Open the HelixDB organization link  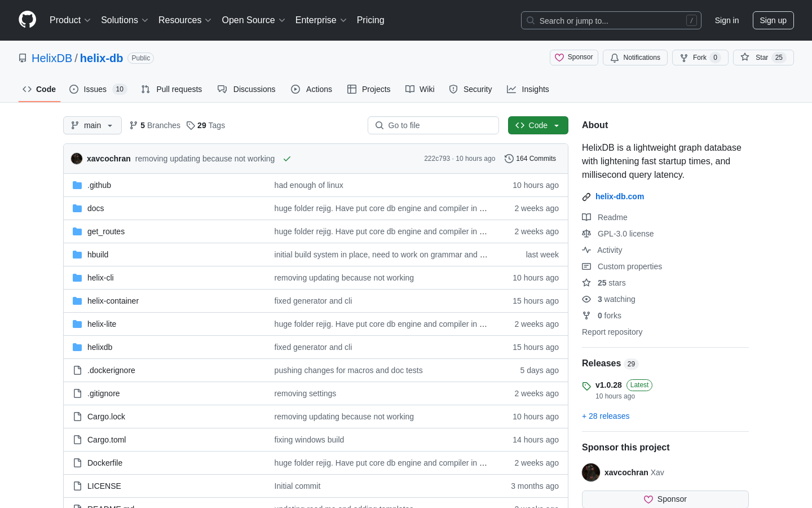pyautogui.click(x=52, y=58)
